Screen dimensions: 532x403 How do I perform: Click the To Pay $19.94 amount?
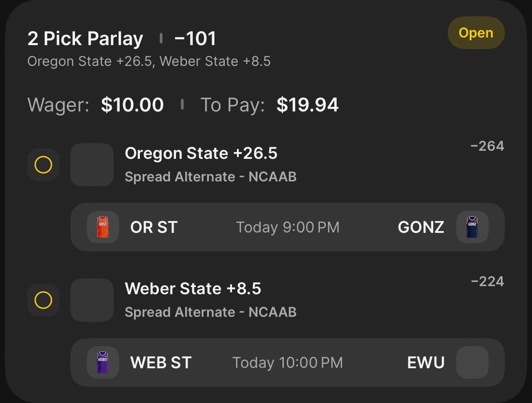(x=307, y=105)
